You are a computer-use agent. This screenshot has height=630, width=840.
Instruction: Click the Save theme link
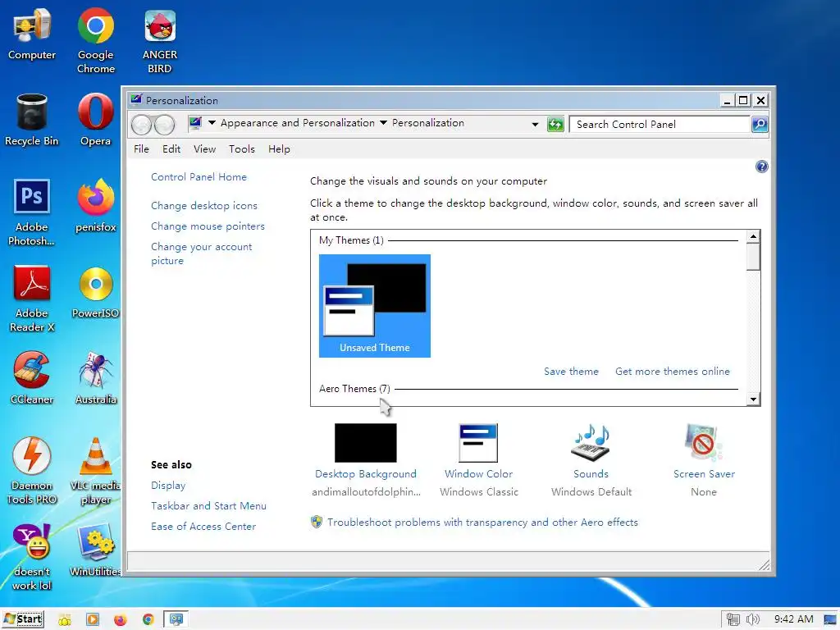(x=571, y=372)
